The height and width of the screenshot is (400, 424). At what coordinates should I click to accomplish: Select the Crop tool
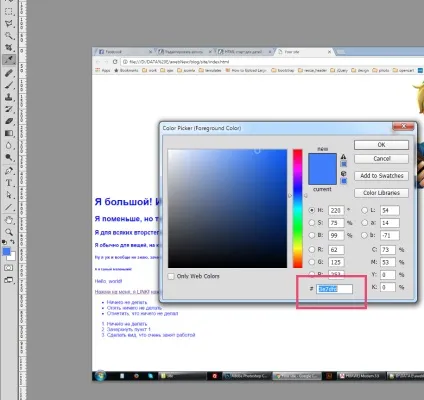(x=9, y=47)
